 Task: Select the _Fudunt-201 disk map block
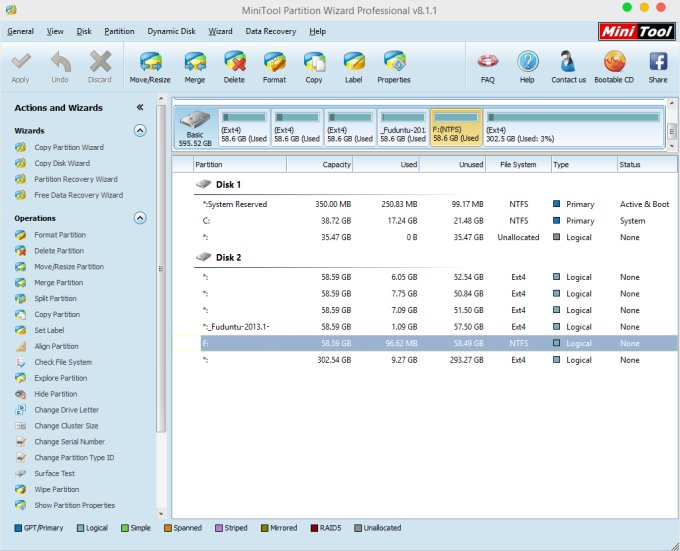[x=403, y=127]
